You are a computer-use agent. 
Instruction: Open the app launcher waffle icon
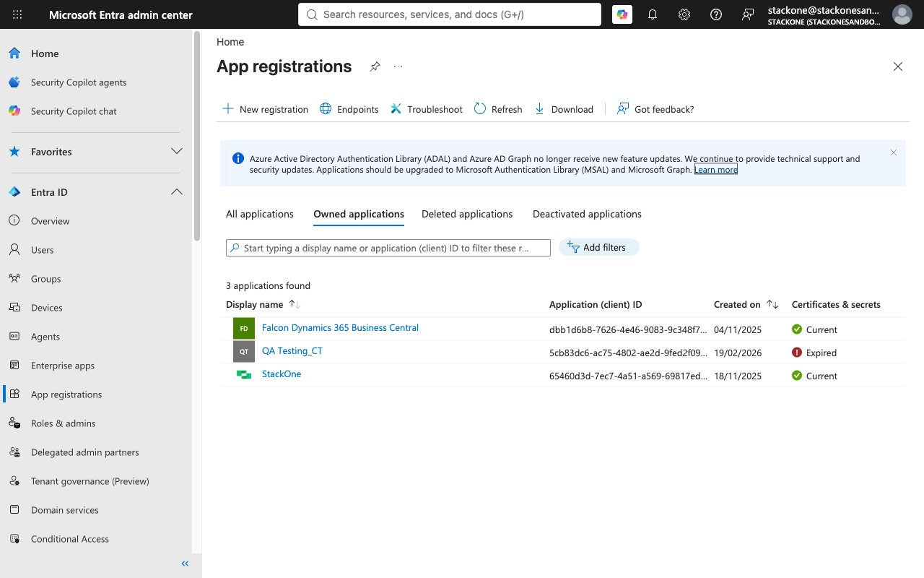tap(17, 14)
